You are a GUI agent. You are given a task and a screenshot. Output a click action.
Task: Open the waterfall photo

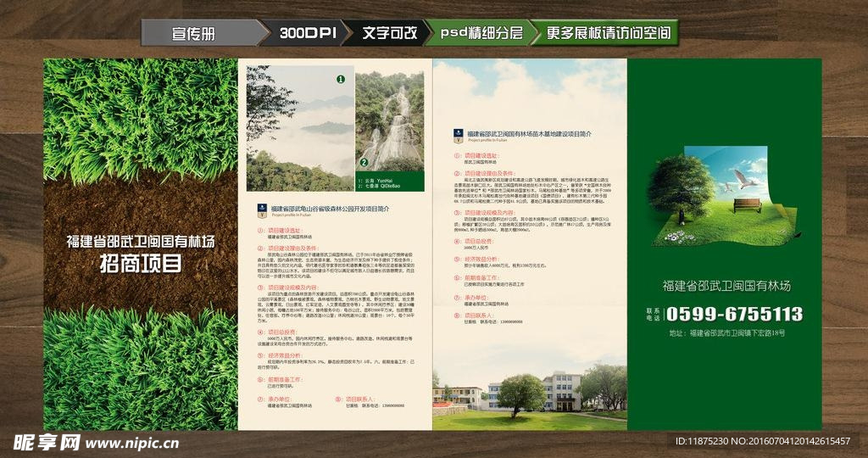[x=390, y=121]
